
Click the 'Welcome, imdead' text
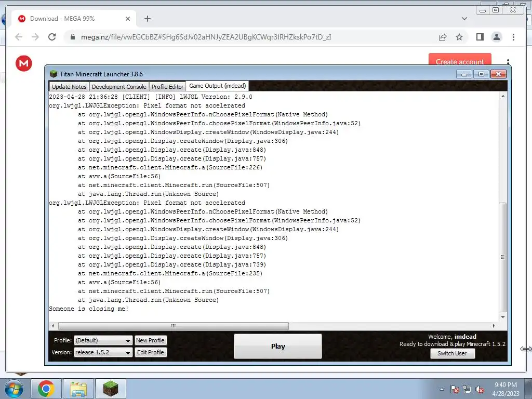453,337
